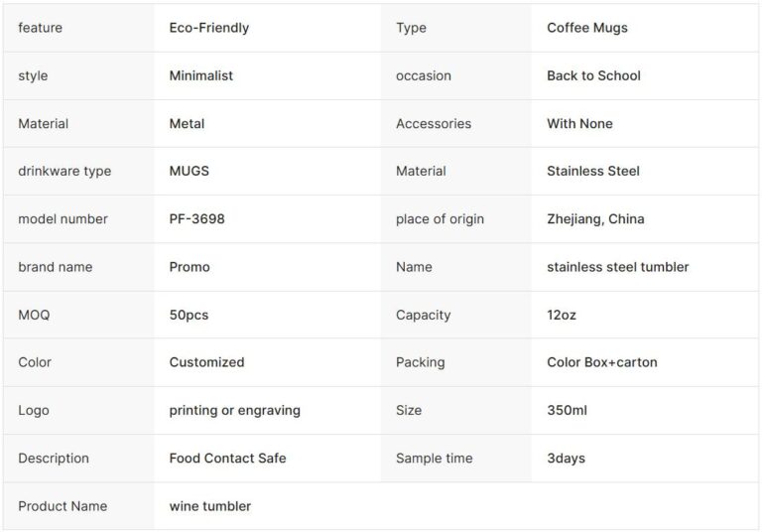Click the 50pcs MOQ value
The image size is (762, 532).
(189, 315)
